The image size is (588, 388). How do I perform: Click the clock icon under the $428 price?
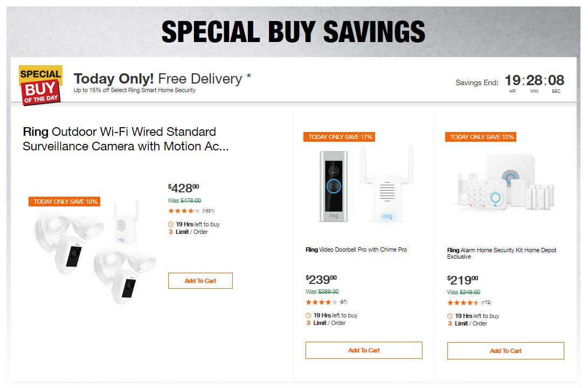171,224
